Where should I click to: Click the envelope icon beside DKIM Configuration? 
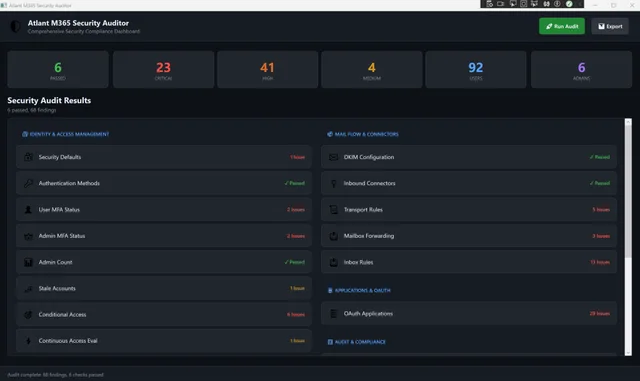(333, 157)
